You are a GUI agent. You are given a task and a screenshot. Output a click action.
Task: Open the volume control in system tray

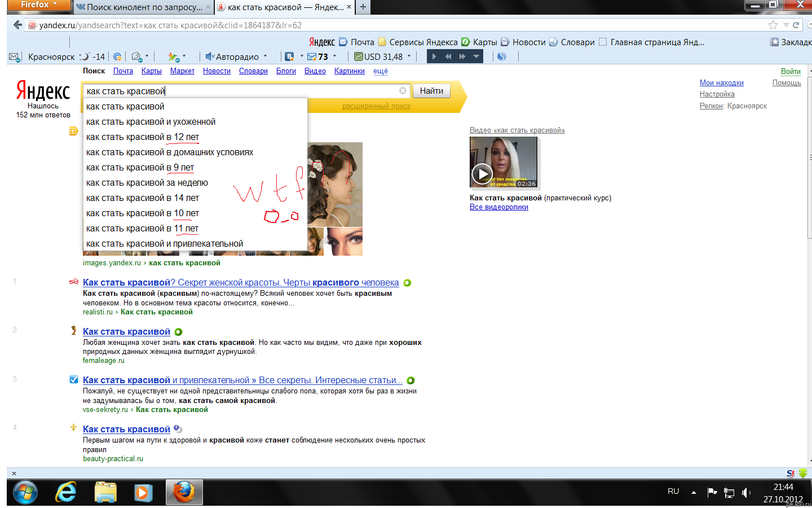click(746, 493)
